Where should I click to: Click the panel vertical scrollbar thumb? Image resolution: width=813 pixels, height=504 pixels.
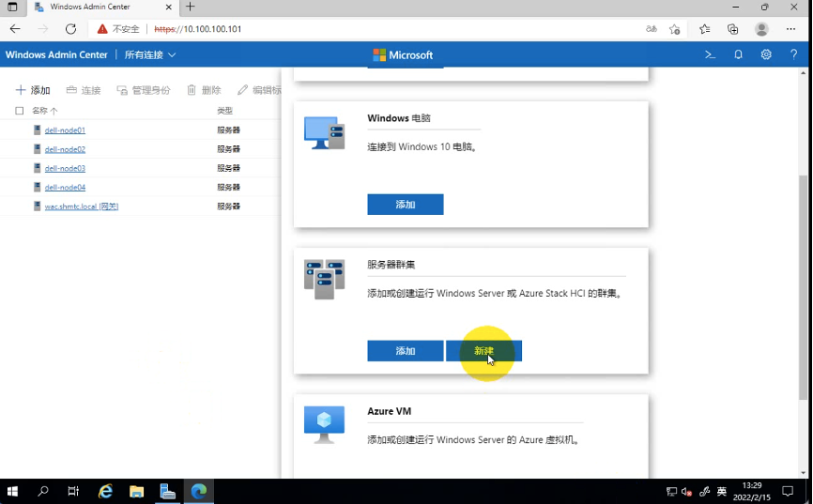pyautogui.click(x=804, y=288)
